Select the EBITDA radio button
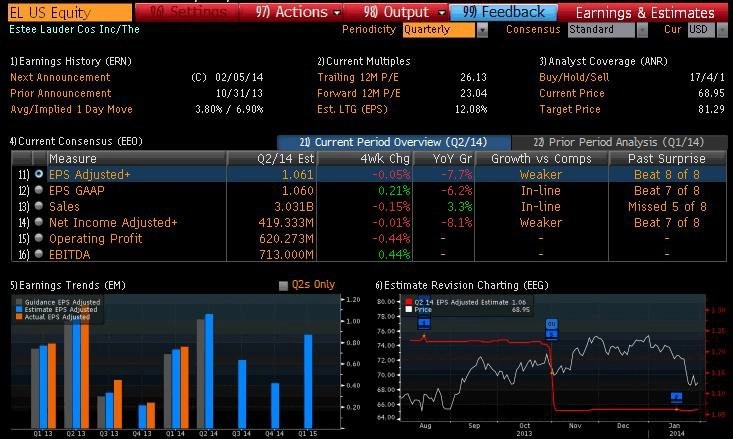The width and height of the screenshot is (733, 439). coord(39,253)
